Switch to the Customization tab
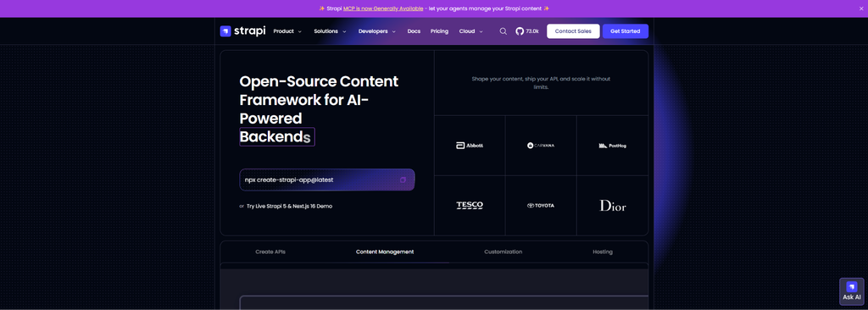 click(504, 252)
